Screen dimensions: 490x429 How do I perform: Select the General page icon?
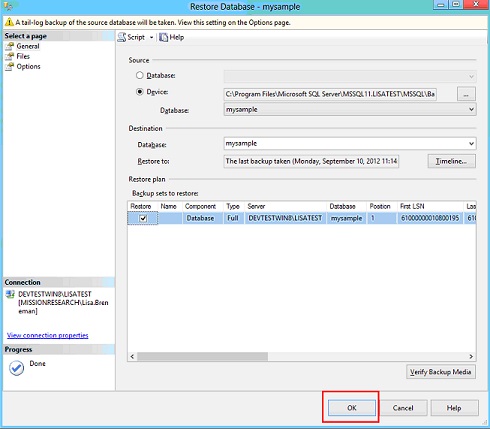10,46
